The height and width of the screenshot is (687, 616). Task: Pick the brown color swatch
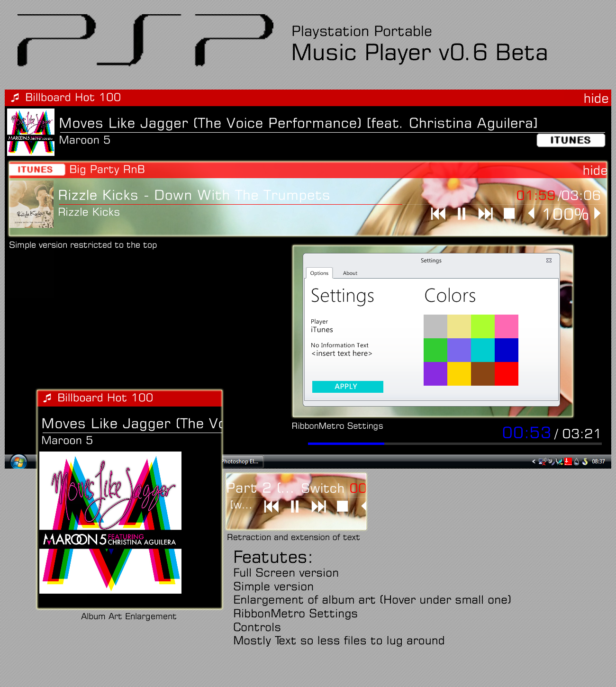coord(483,374)
